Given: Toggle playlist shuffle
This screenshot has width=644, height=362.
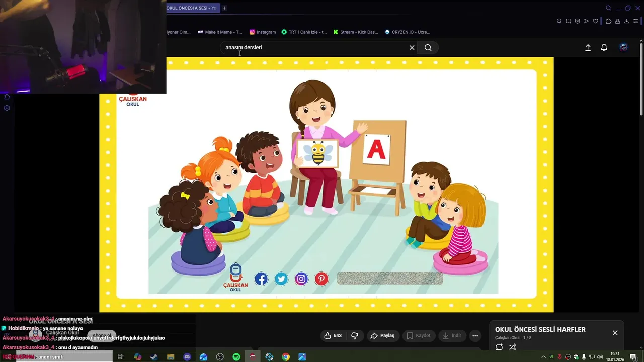Looking at the screenshot, I should coord(512,347).
